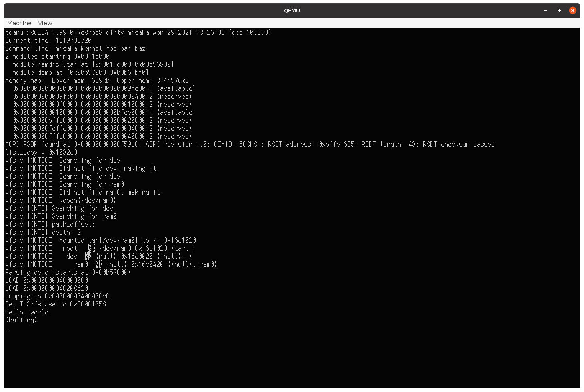Click the 'list_copy = 0x1032c0' line

point(41,152)
